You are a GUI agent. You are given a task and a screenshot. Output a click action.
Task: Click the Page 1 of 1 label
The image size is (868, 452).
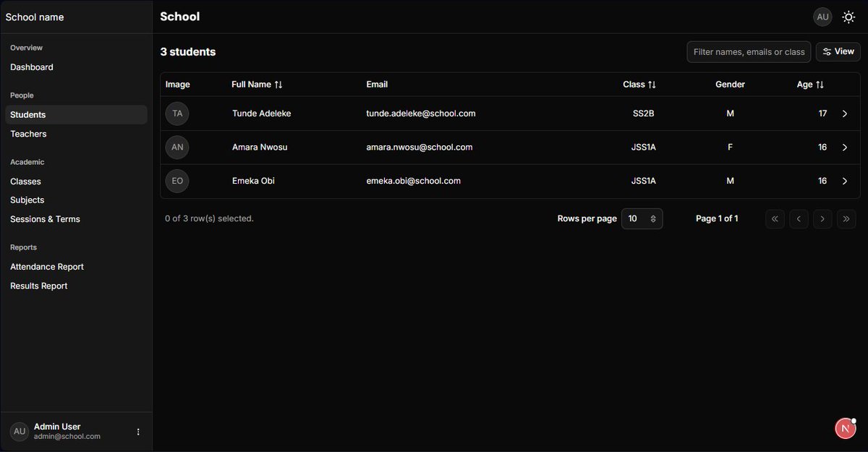point(717,218)
